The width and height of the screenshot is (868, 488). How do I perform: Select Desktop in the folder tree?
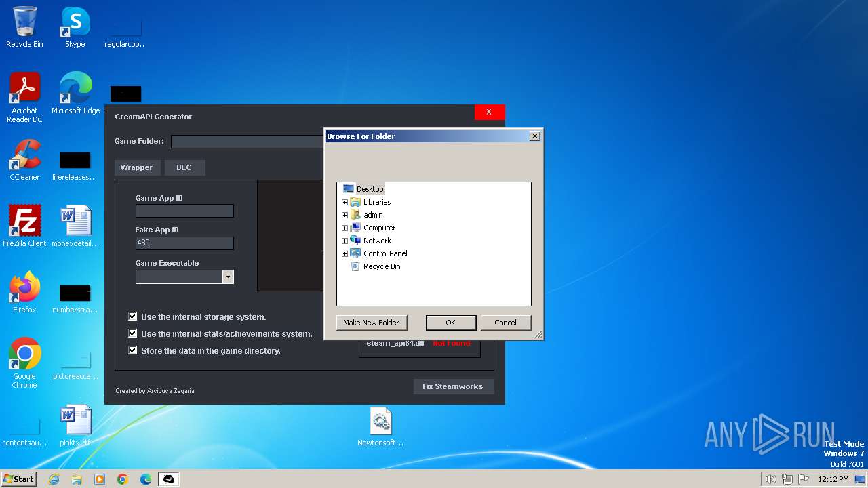tap(370, 189)
